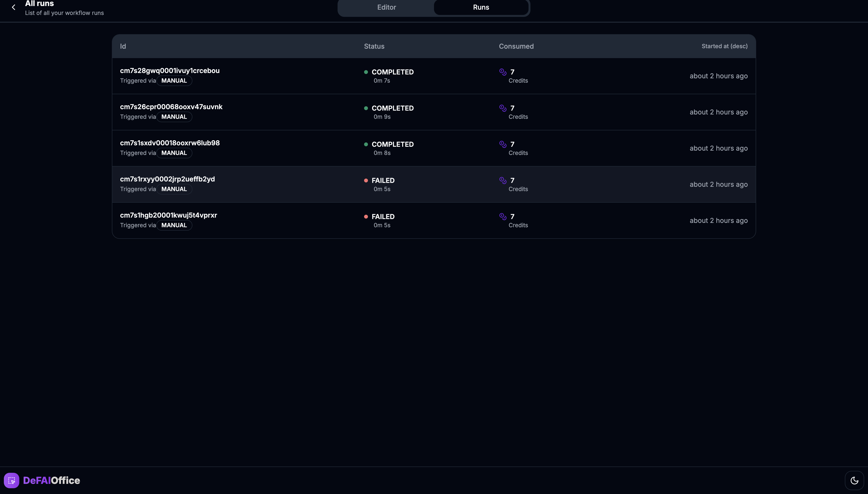Click the red FAILED status dot in last row

click(x=366, y=216)
